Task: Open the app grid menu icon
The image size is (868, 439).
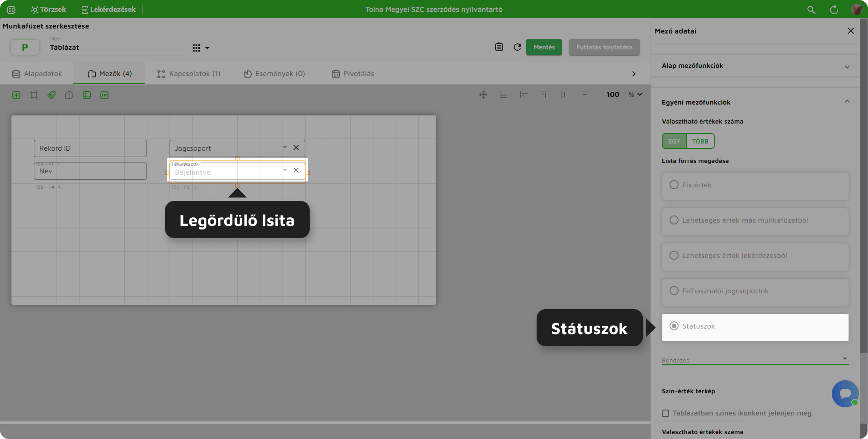Action: tap(11, 10)
